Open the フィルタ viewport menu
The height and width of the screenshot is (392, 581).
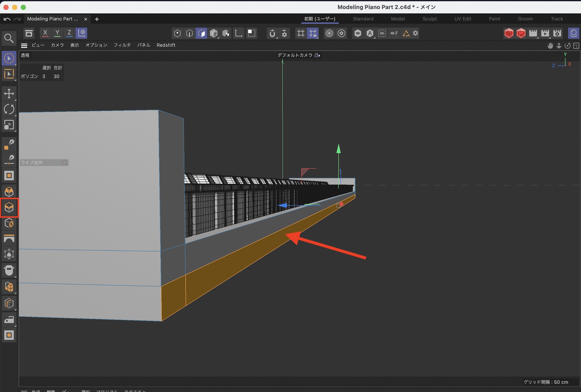pyautogui.click(x=122, y=45)
